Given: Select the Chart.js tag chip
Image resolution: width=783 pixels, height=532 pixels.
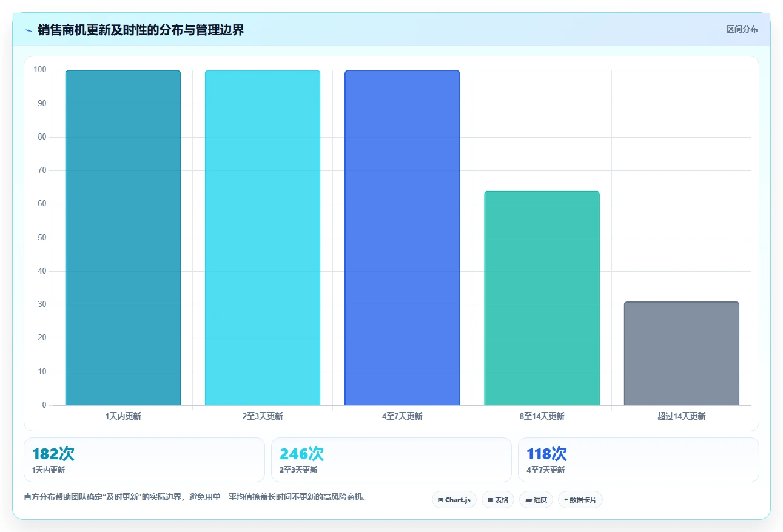Looking at the screenshot, I should coord(454,500).
